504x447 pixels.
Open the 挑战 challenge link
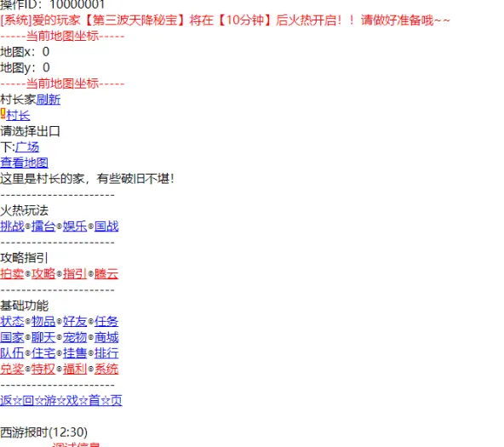coord(12,226)
